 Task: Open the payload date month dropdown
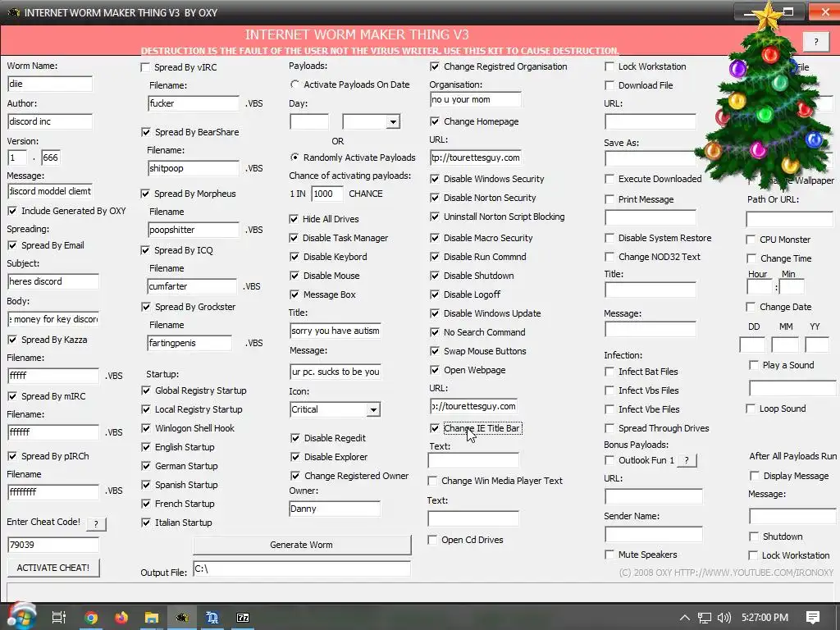[x=393, y=121]
